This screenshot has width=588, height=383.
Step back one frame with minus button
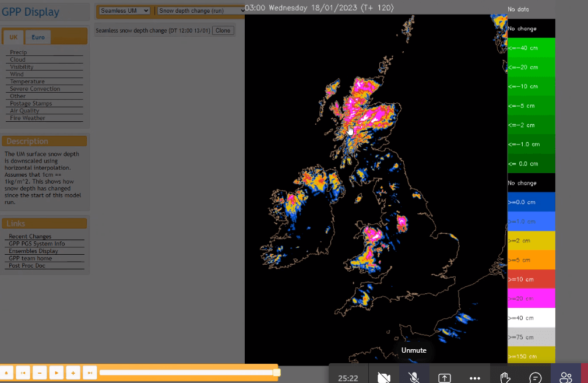point(40,373)
